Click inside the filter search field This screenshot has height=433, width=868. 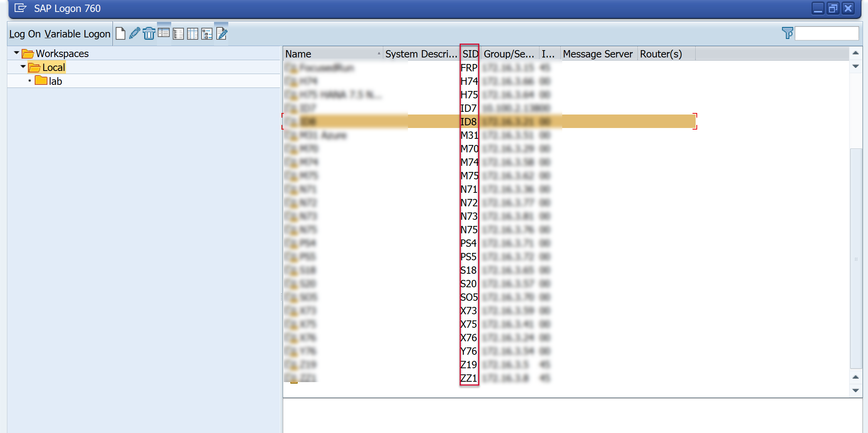click(826, 34)
